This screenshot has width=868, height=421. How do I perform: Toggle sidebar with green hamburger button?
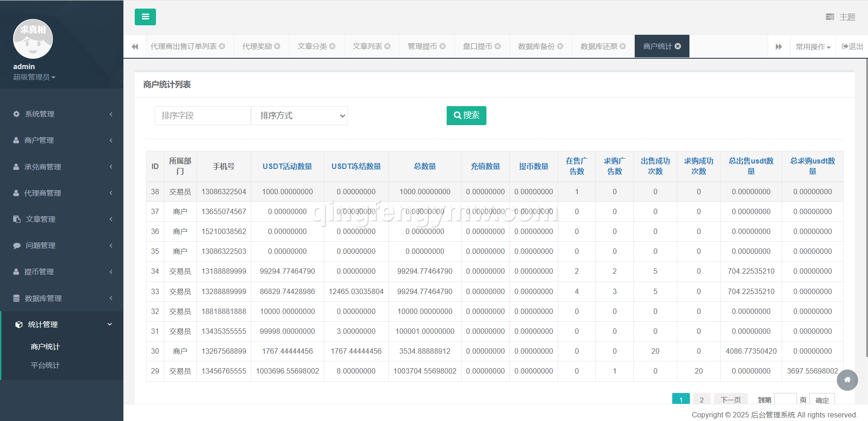(145, 17)
